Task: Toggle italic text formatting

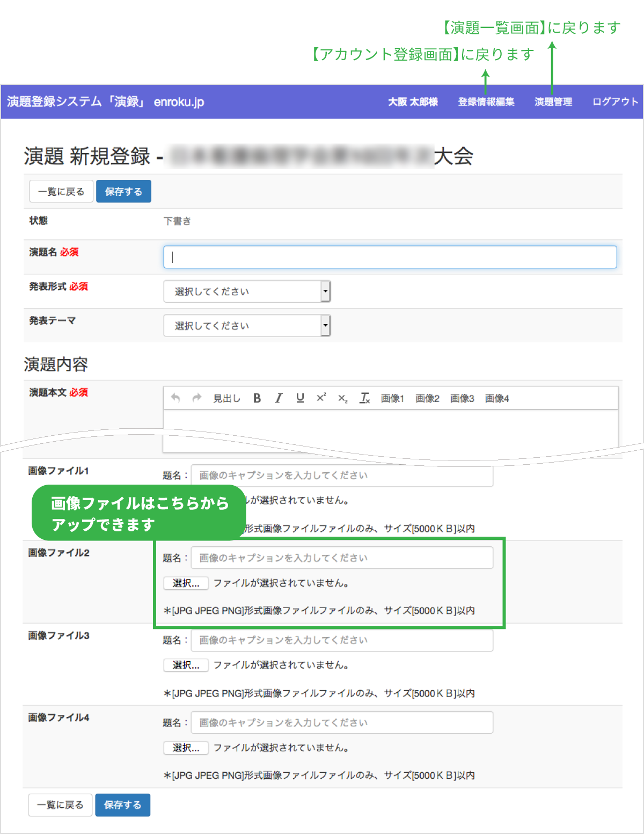Action: 279,398
